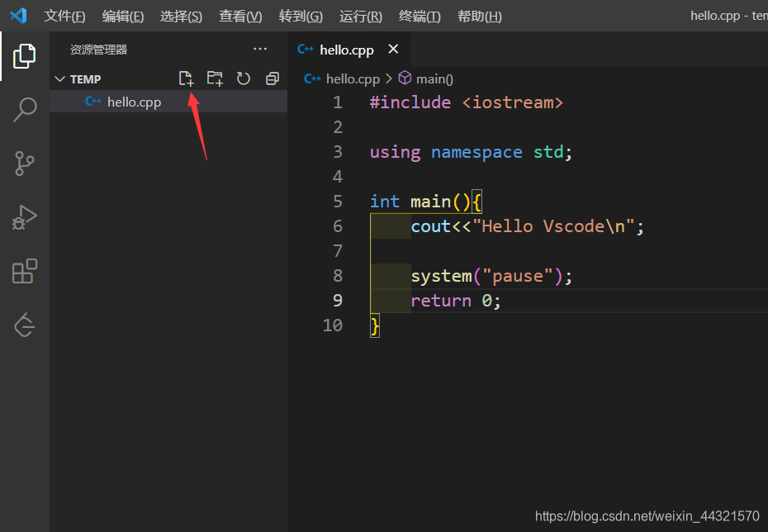The height and width of the screenshot is (532, 768).
Task: Open the 运行(R) menu
Action: pos(361,17)
